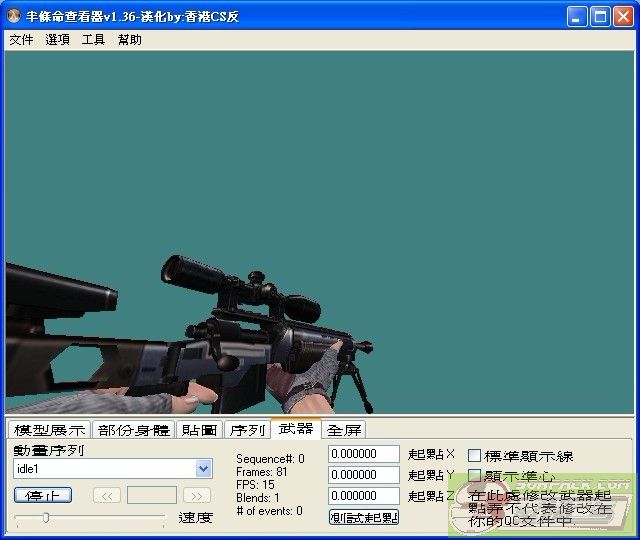Screen dimensions: 640x540
Task: Click the previous frame << button
Action: [107, 495]
